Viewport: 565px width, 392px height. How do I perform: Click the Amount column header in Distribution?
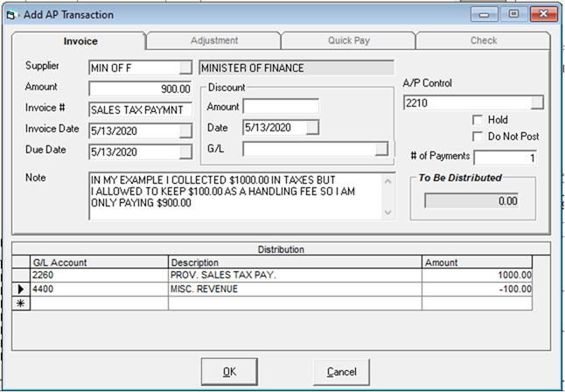[477, 262]
